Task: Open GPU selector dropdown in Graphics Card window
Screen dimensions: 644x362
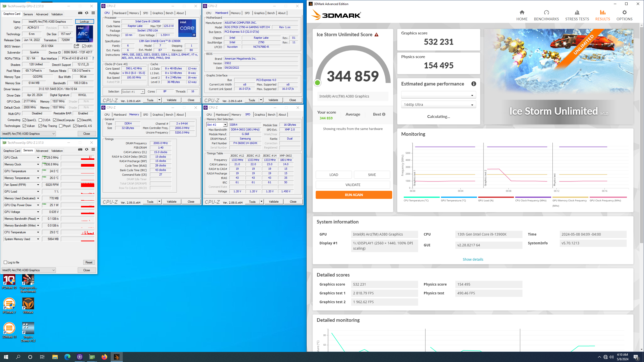Action: (28, 134)
